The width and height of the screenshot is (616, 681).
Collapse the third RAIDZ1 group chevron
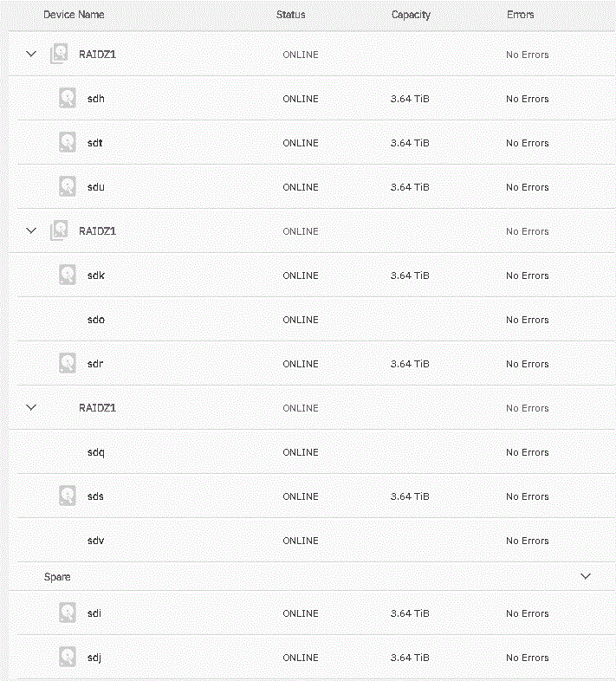click(x=31, y=407)
